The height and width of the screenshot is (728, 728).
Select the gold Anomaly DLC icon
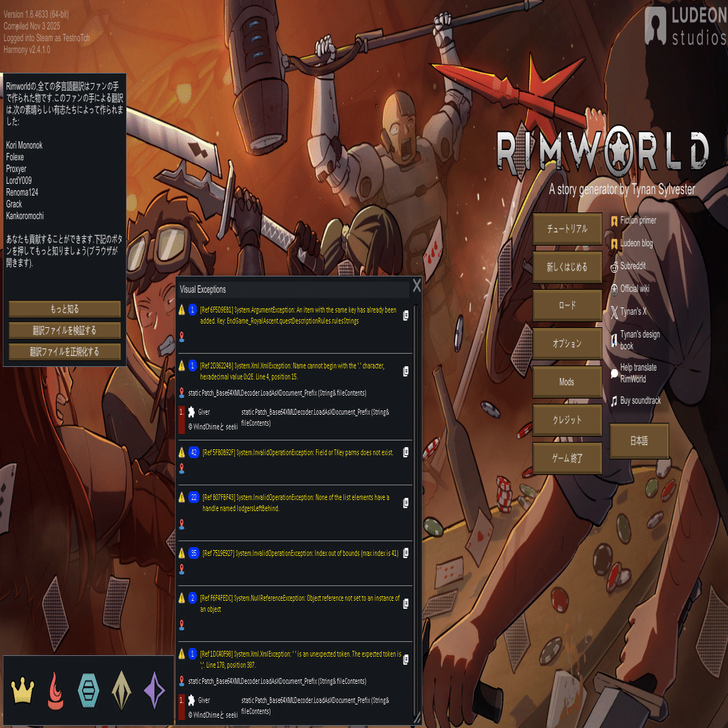[120, 690]
